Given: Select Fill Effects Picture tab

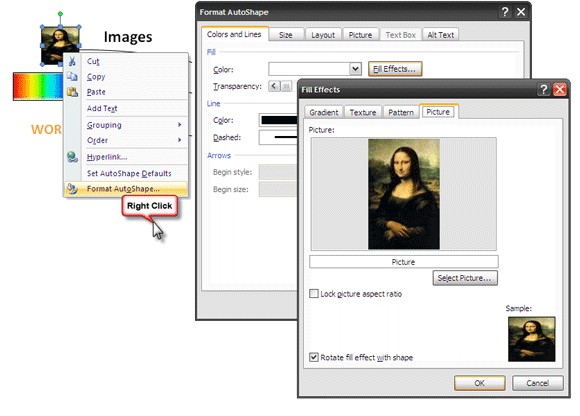Looking at the screenshot, I should (x=438, y=112).
